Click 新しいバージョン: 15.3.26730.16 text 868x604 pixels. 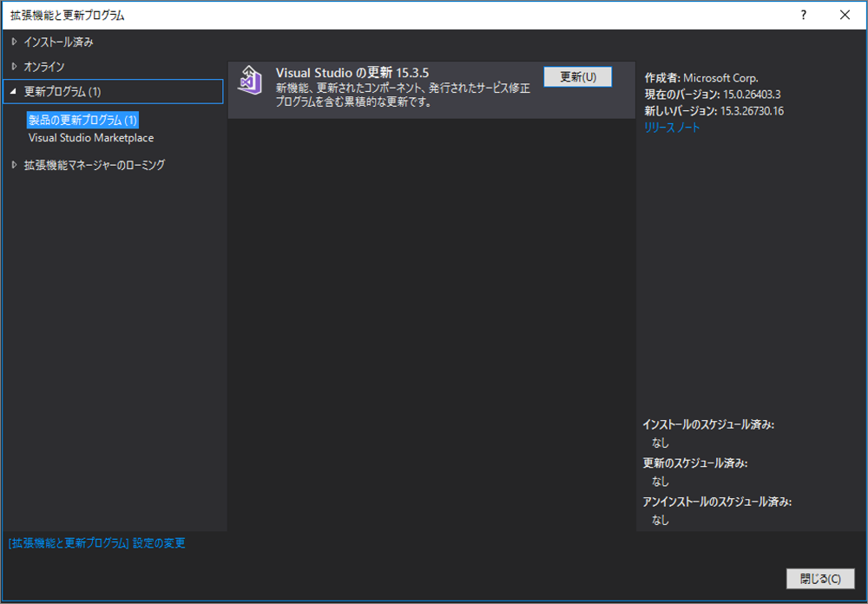pos(714,111)
